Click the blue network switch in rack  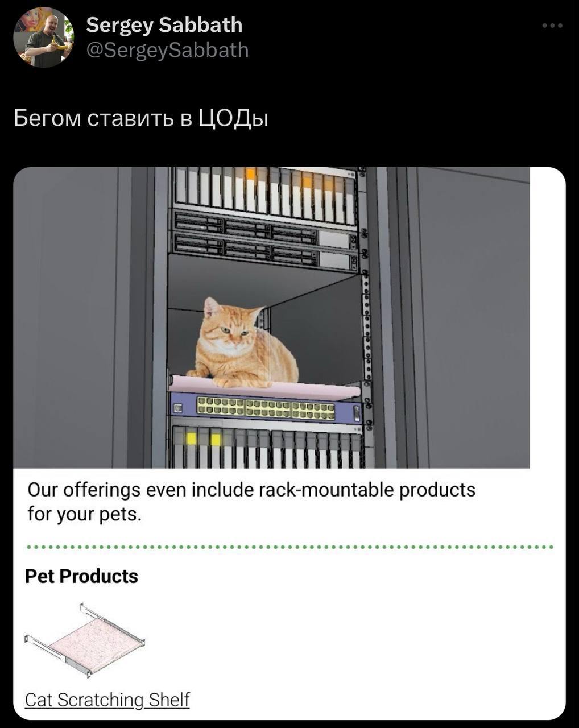(266, 408)
